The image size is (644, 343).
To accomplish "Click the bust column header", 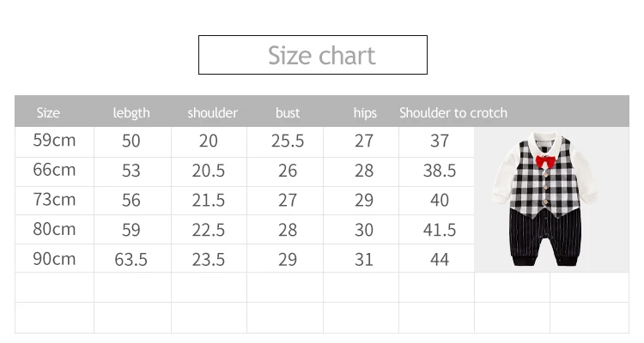I will (288, 112).
